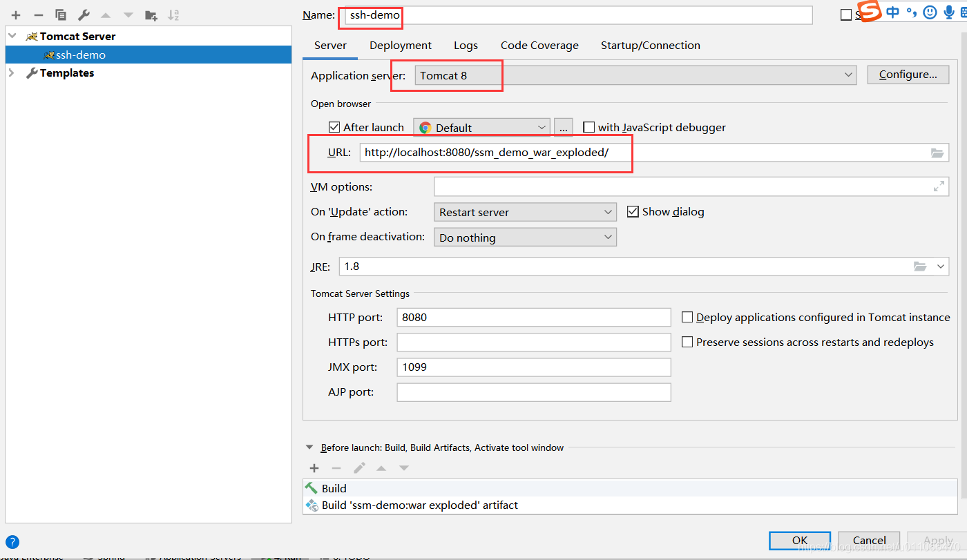Screen dimensions: 967x560
Task: Select Build 'ssm-demo:war exploded' artifact task
Action: pos(631,505)
